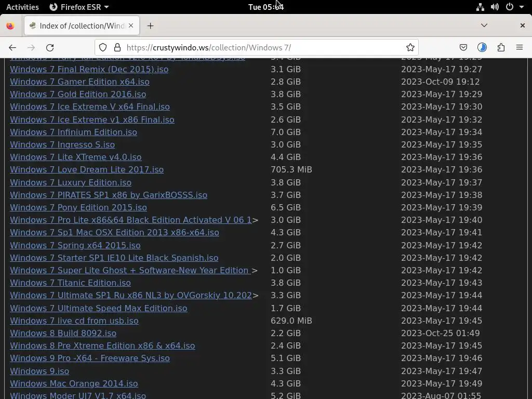Select Windows 7 Ingresso S.iso link

click(62, 144)
